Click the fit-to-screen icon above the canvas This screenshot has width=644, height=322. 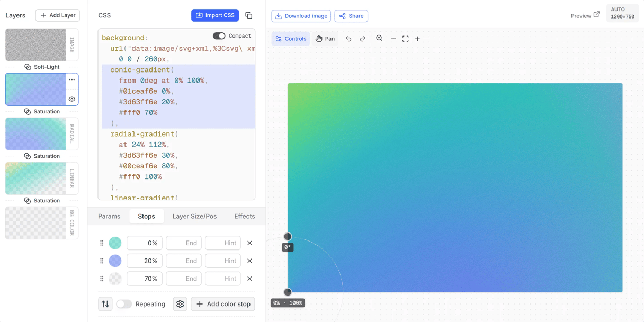point(405,38)
